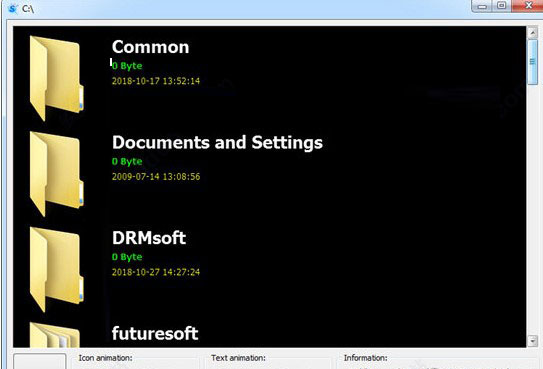Click the Text animation label

point(238,358)
